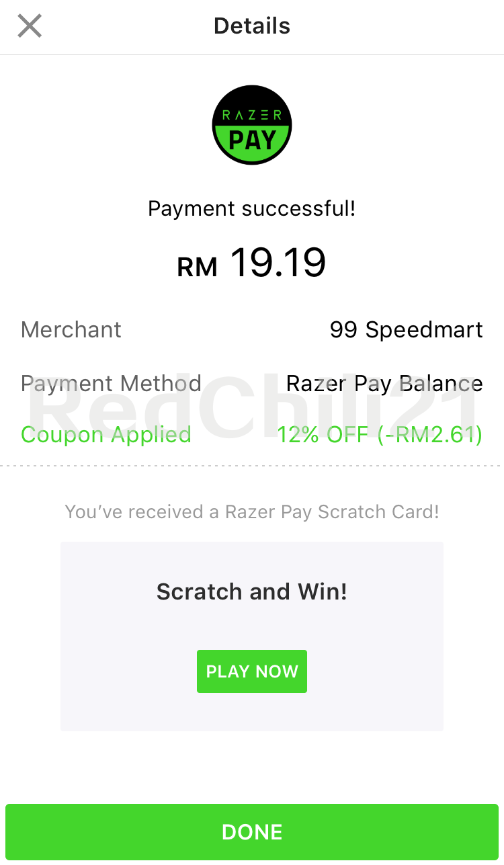Tap the scratch card received notice text
Screen dimensions: 504x865
252,512
